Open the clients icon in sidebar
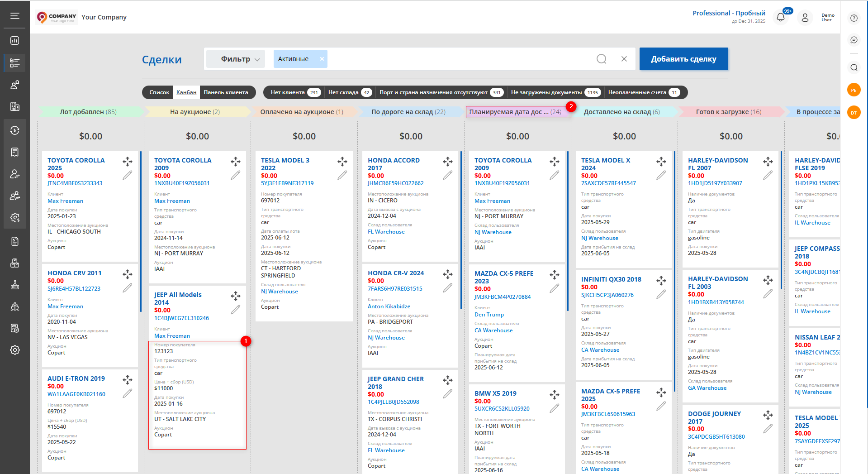The height and width of the screenshot is (474, 868). tap(15, 85)
